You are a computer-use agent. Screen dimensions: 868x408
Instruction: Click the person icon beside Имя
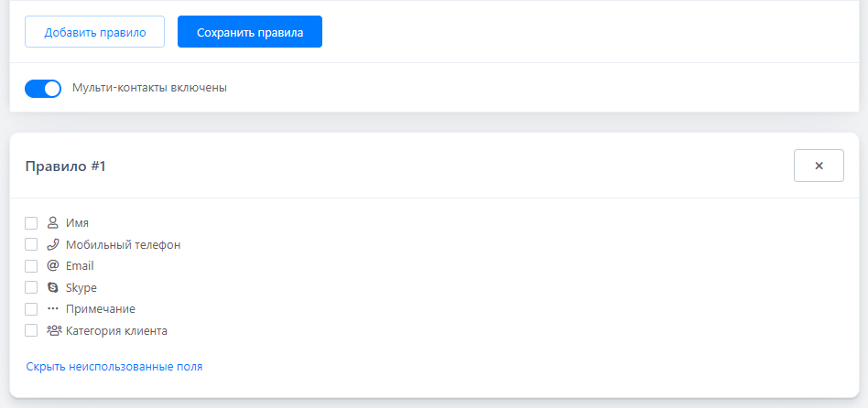[x=52, y=222]
